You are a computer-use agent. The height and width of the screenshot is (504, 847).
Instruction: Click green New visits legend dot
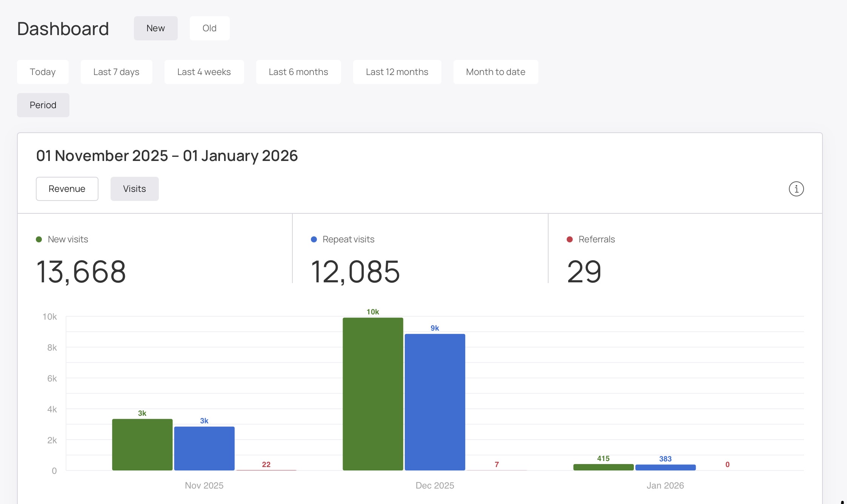pos(39,239)
